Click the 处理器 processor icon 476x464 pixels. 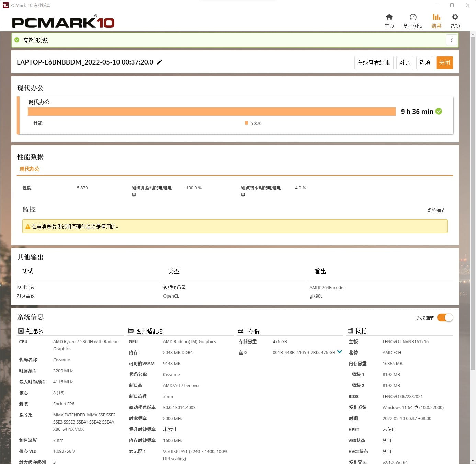(21, 331)
